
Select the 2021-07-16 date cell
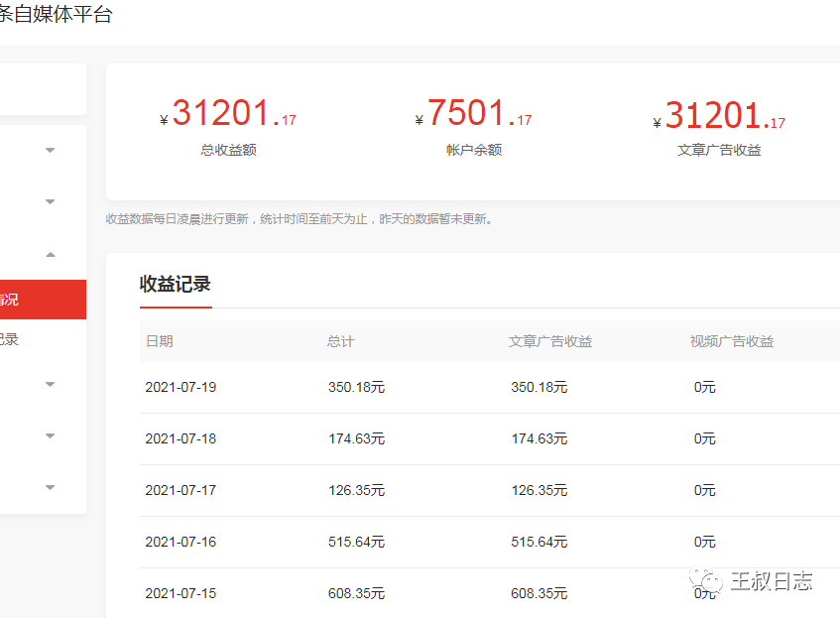(x=180, y=542)
